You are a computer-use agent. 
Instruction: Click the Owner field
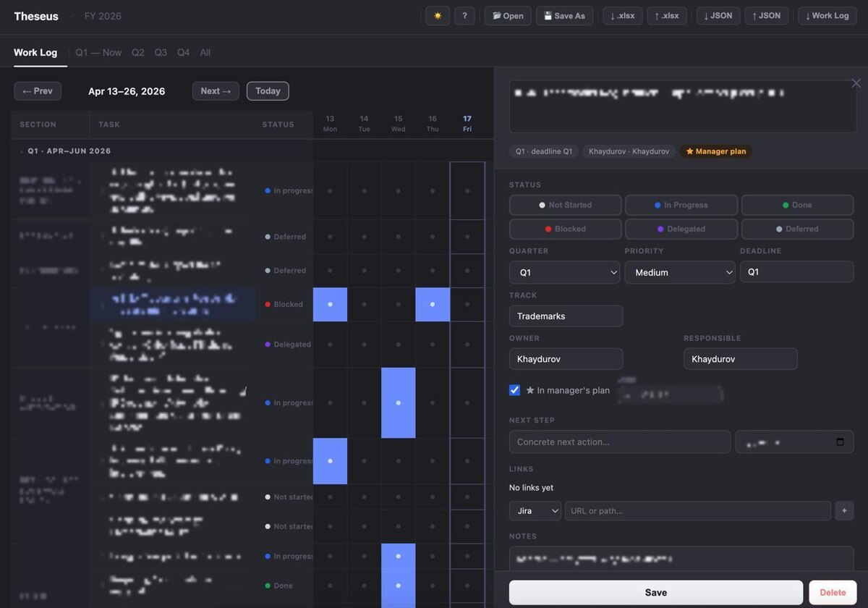(566, 359)
